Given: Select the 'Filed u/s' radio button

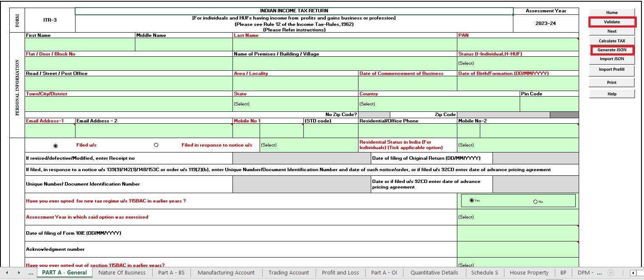Looking at the screenshot, I should [56, 145].
